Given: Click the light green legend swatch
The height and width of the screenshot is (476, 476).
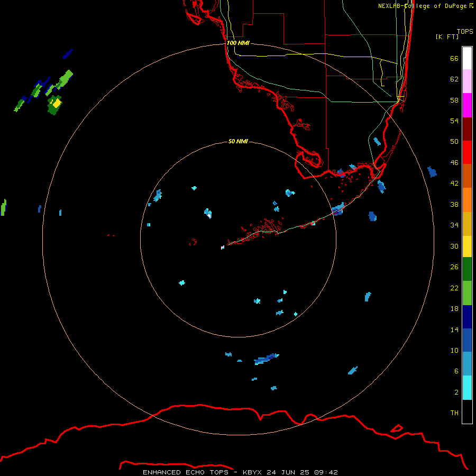Looking at the screenshot, I should 467,293.
